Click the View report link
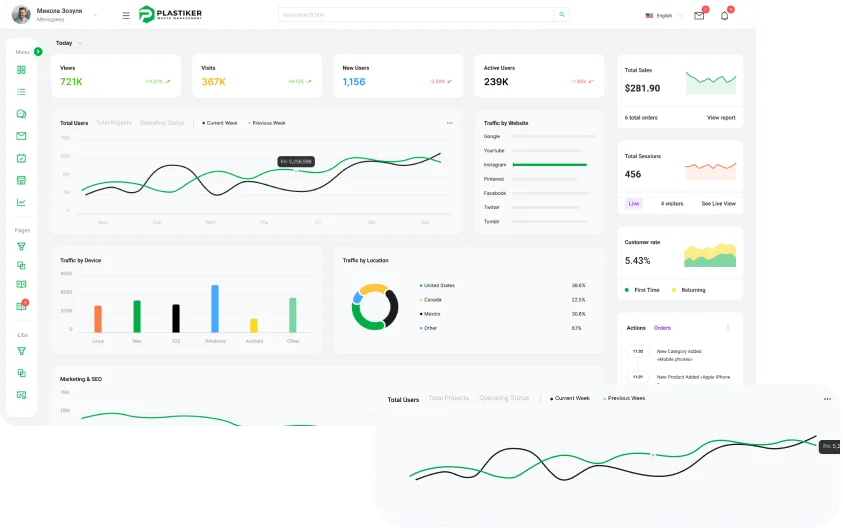 click(720, 118)
